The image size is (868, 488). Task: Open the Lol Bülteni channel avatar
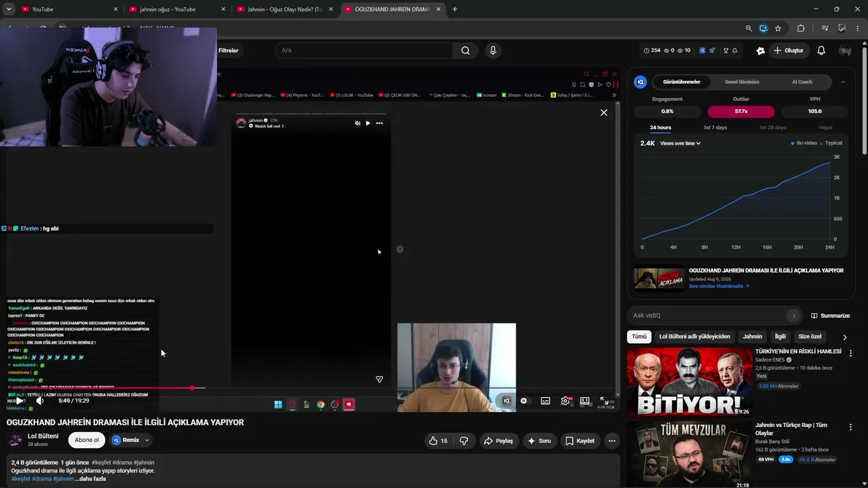[14, 440]
